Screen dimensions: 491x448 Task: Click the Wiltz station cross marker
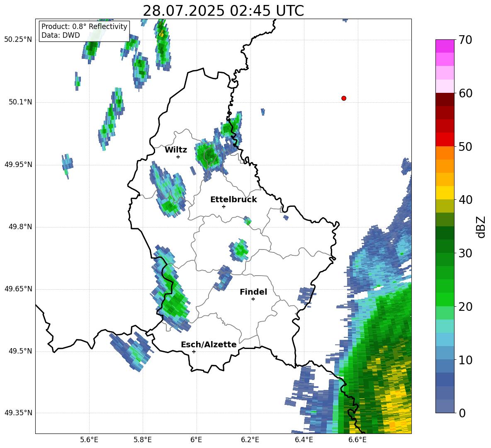pos(178,157)
